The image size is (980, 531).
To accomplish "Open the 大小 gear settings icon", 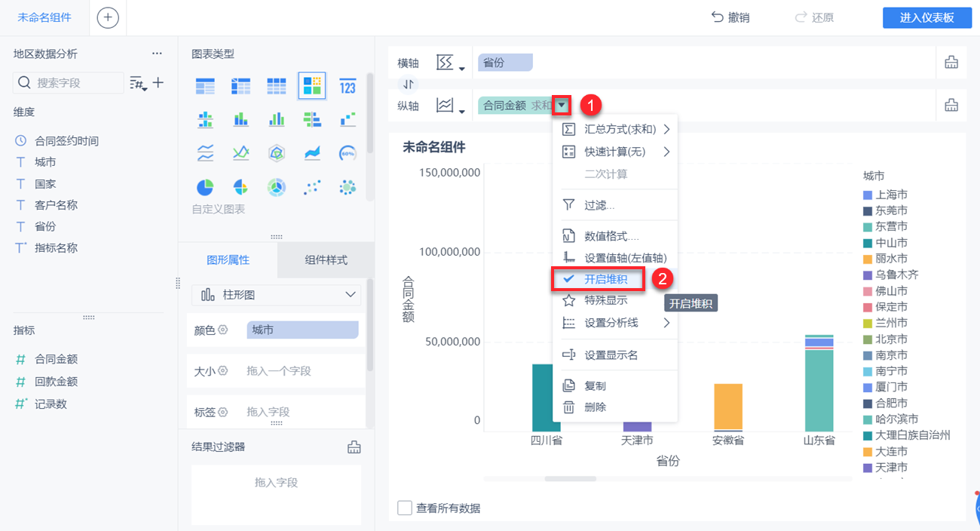I will click(x=222, y=371).
